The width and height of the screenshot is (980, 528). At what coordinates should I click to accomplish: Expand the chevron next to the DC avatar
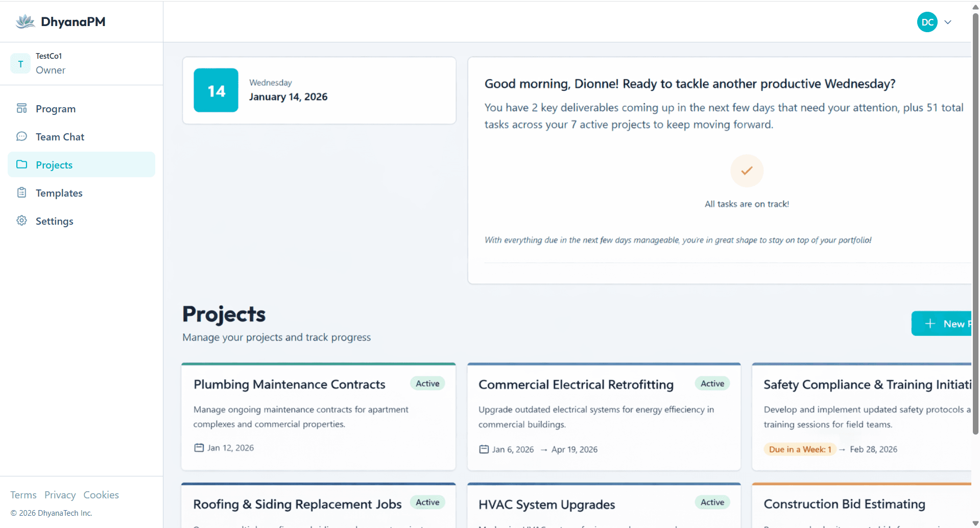(948, 22)
